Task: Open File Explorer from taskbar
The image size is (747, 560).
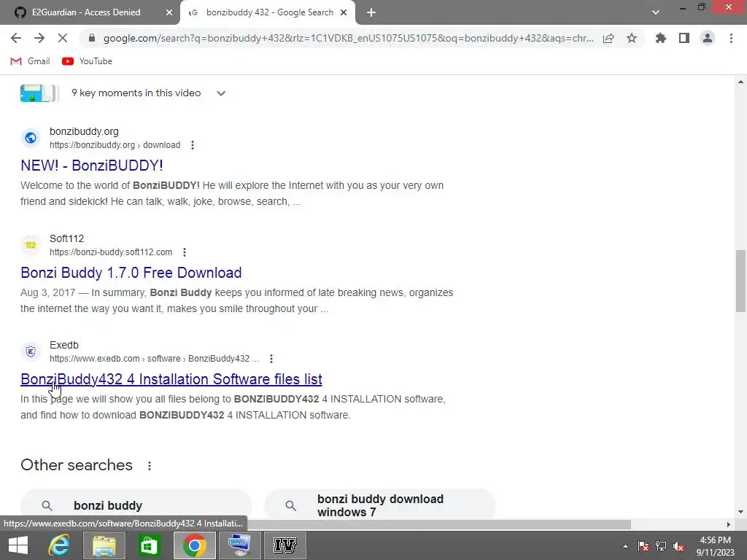Action: click(x=104, y=545)
